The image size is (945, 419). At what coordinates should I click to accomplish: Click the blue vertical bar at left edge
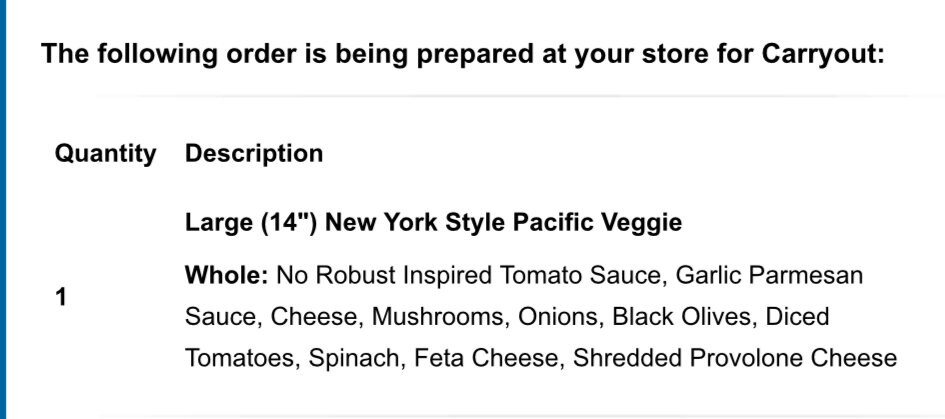click(x=3, y=209)
